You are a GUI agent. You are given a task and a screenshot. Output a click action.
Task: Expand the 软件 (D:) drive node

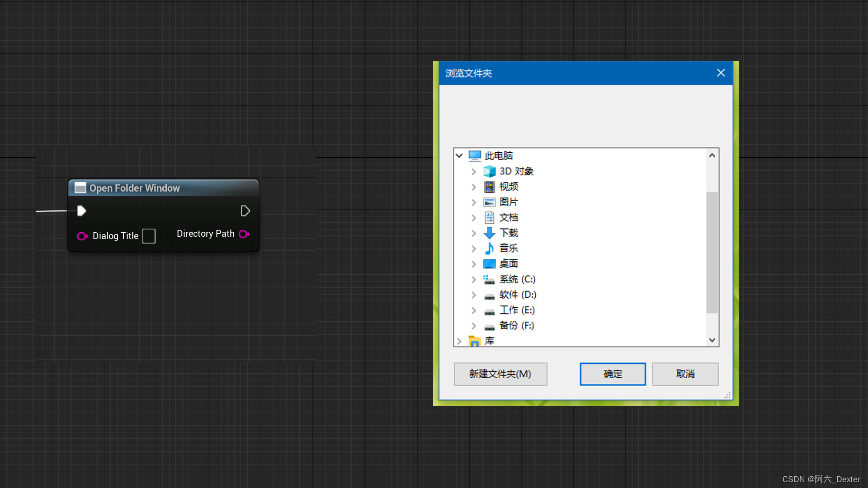tap(473, 295)
